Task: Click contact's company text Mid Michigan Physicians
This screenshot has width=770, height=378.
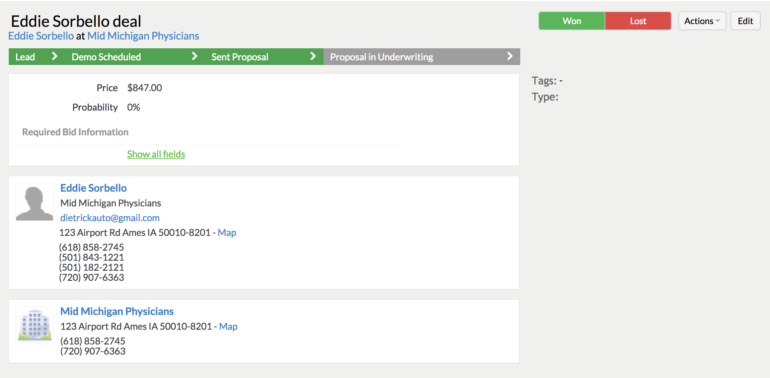Action: (110, 203)
